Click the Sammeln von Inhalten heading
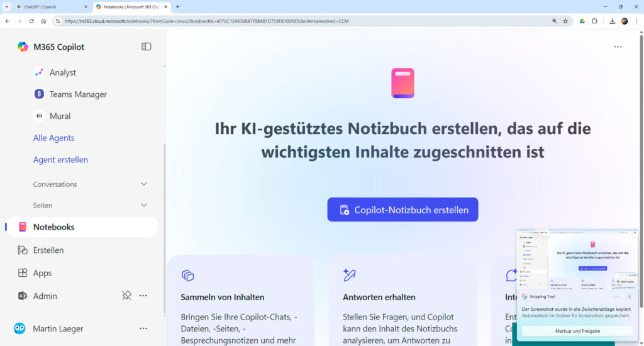 click(223, 297)
